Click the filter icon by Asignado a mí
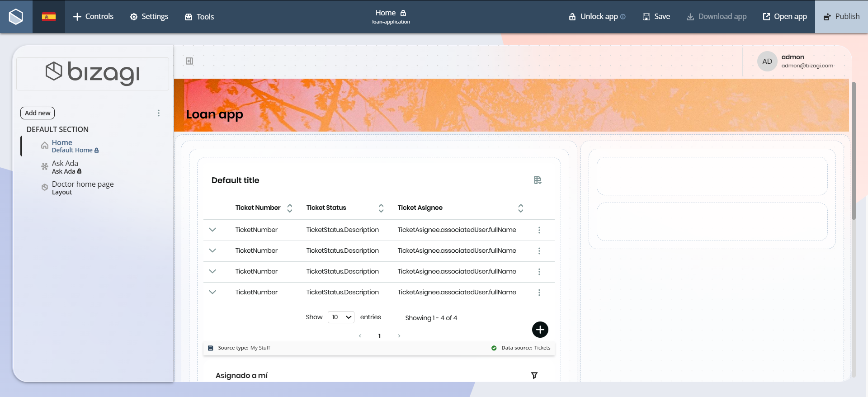Screen dimensions: 868x397 pyautogui.click(x=534, y=375)
